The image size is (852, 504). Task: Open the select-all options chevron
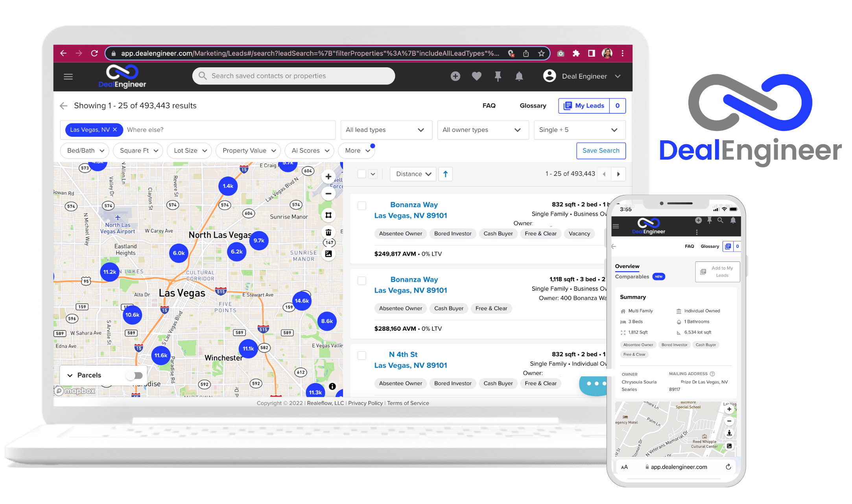coord(373,174)
